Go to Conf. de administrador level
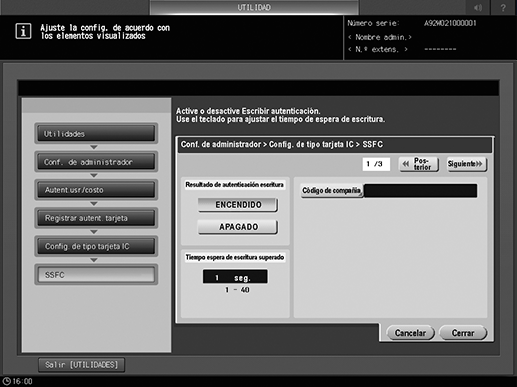The image size is (517, 387). [96, 162]
